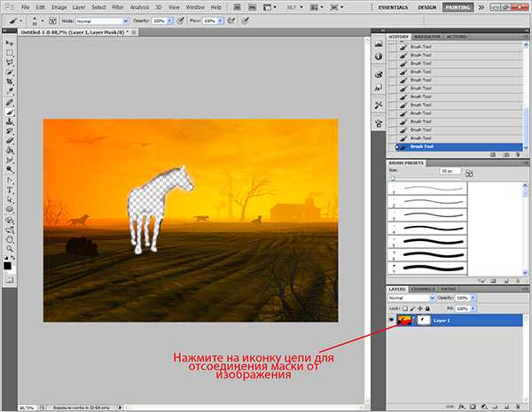The image size is (532, 412).
Task: Select the Eraser tool
Action: click(10, 141)
